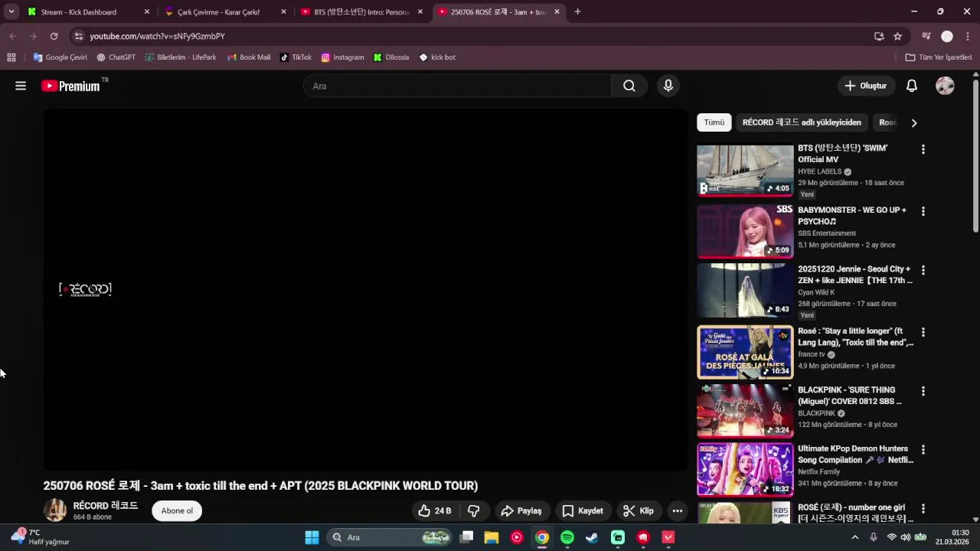
Task: Open a new Chrome tab
Action: click(577, 11)
